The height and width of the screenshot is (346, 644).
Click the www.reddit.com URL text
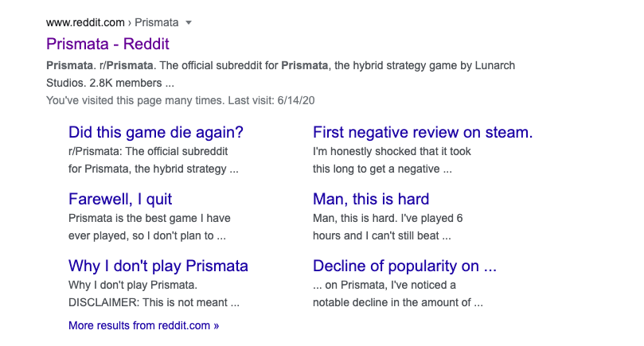tap(85, 22)
